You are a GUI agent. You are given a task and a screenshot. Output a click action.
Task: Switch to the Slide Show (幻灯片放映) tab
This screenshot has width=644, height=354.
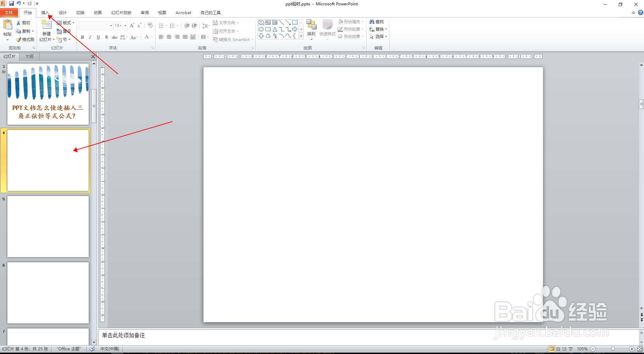[x=121, y=13]
